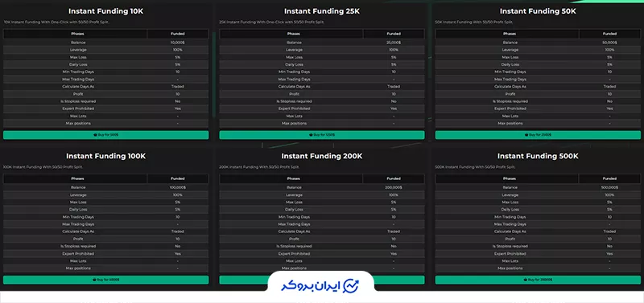Image resolution: width=644 pixels, height=303 pixels.
Task: Click Min Trading Days in the 25K table
Action: 294,72
